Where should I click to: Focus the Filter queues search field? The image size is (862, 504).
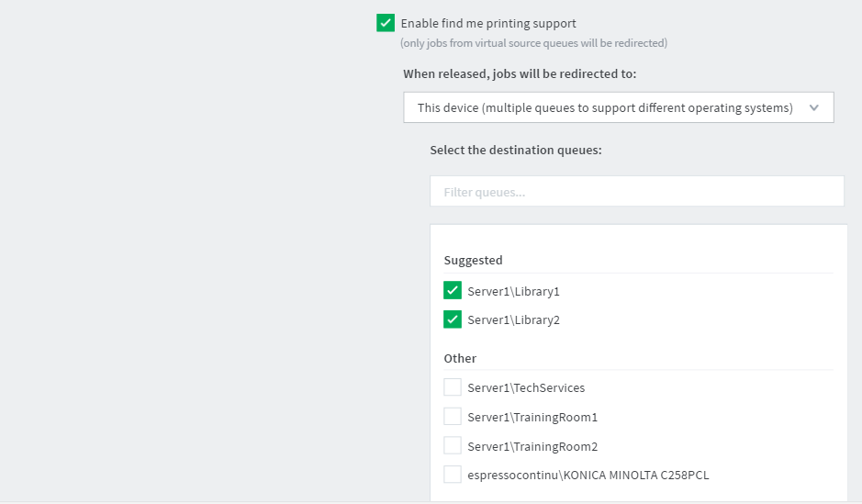click(x=636, y=192)
